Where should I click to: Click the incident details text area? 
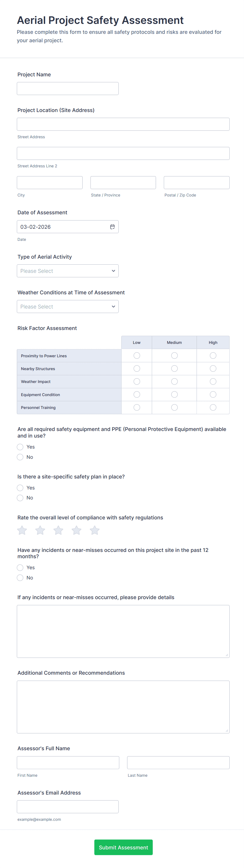[x=123, y=631]
